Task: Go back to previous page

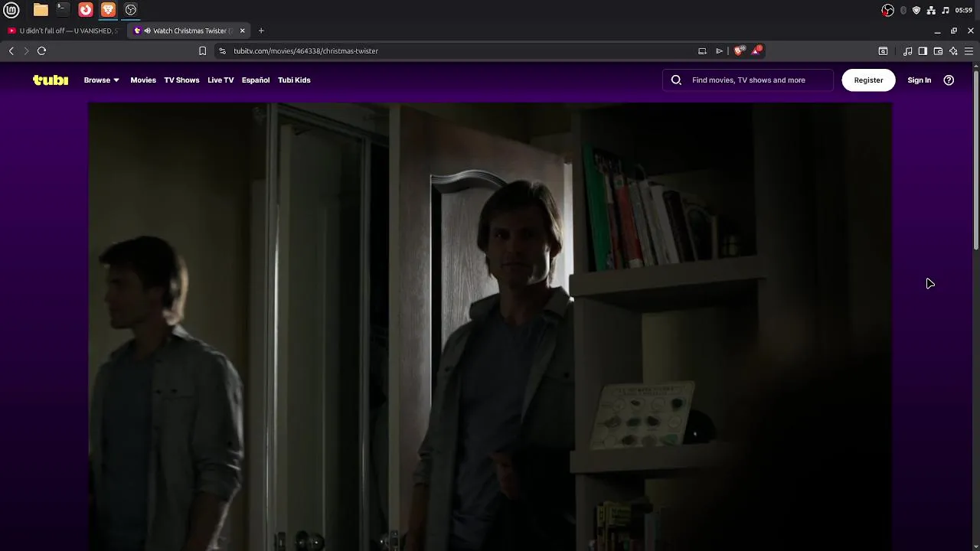Action: 11,51
